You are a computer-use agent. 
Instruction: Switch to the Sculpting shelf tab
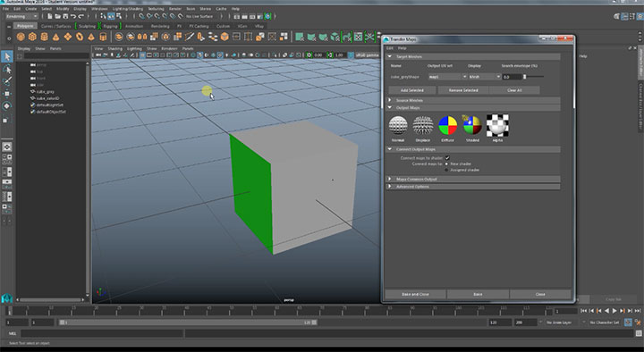[x=87, y=26]
